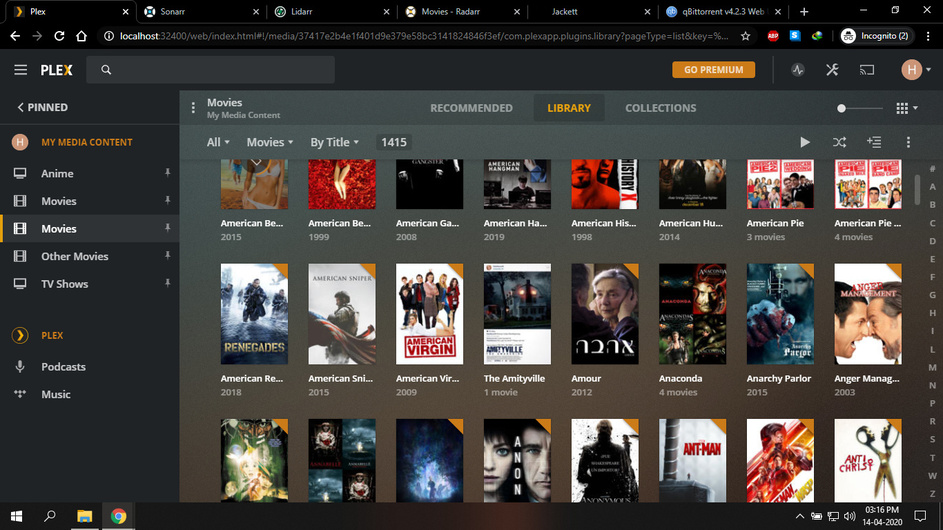
Task: Switch to the Library tab
Action: (569, 108)
